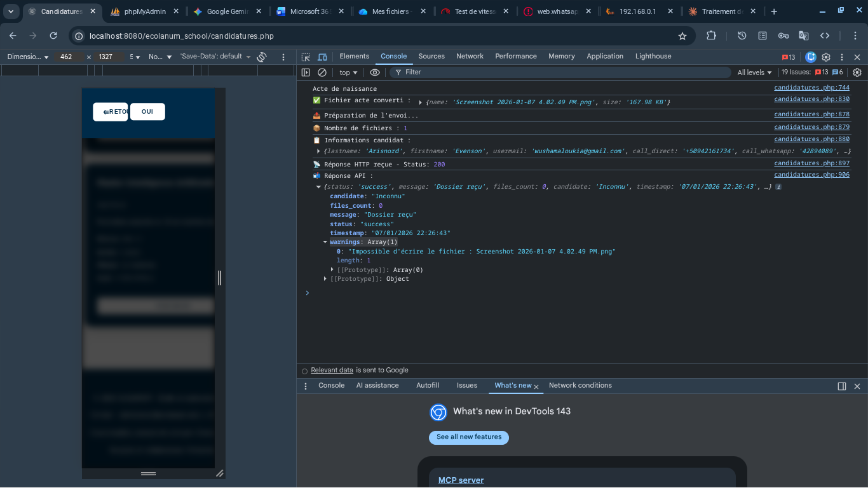Open the candidatures.php:906 source link
This screenshot has width=868, height=488.
coord(811,175)
